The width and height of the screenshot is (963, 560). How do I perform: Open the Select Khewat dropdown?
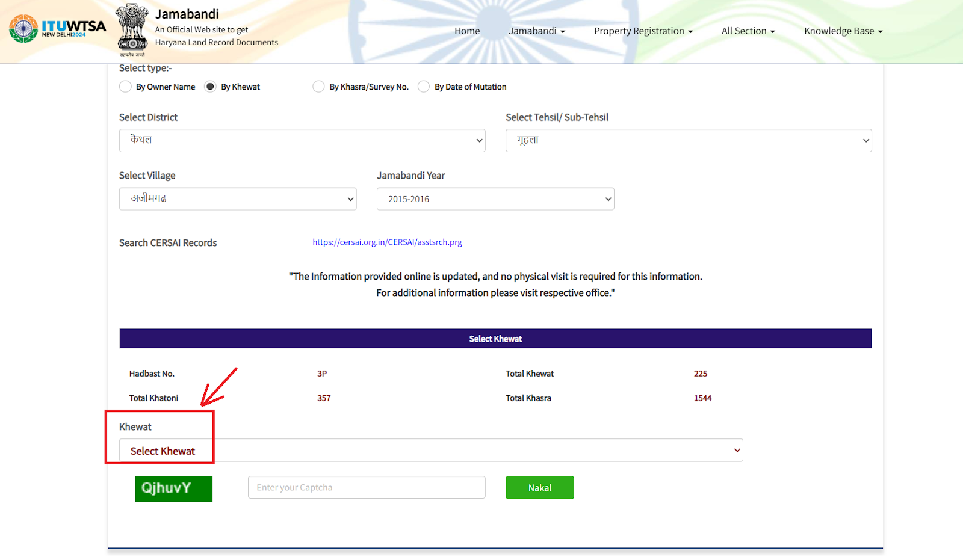pyautogui.click(x=430, y=451)
